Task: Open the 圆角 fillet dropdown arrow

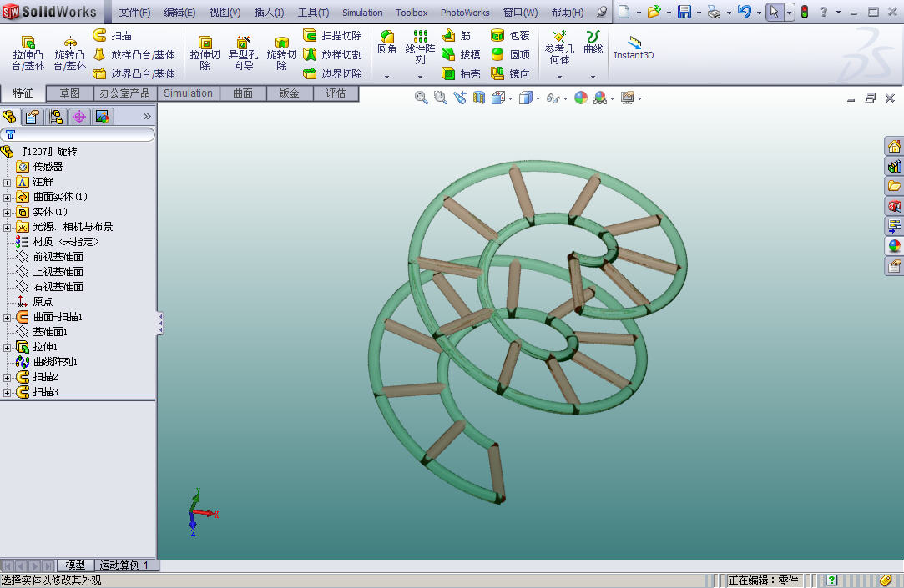Action: point(386,77)
